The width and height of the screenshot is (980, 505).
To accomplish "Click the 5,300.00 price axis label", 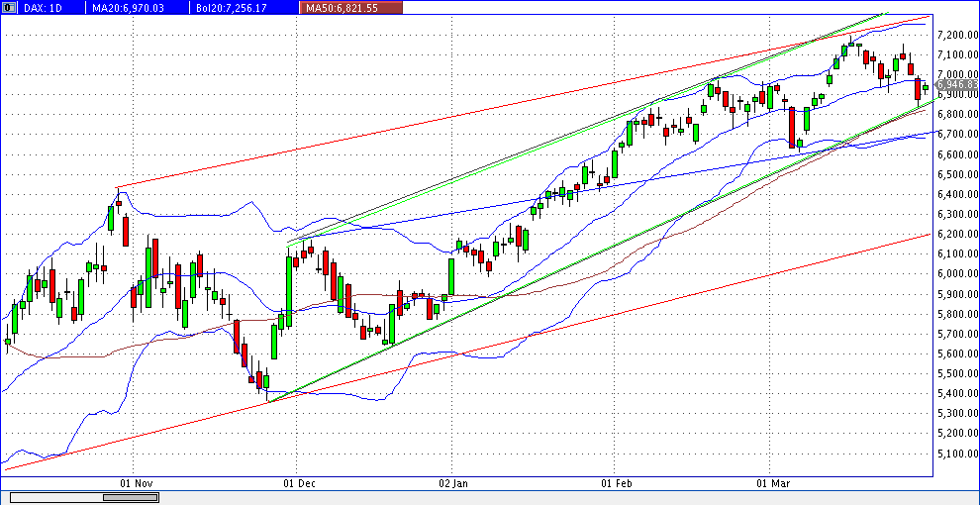I will coord(957,413).
